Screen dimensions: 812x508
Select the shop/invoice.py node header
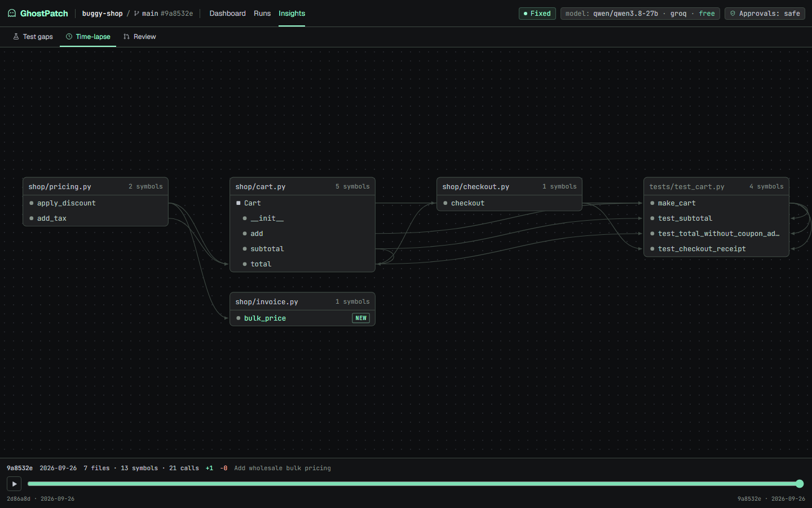[302, 302]
